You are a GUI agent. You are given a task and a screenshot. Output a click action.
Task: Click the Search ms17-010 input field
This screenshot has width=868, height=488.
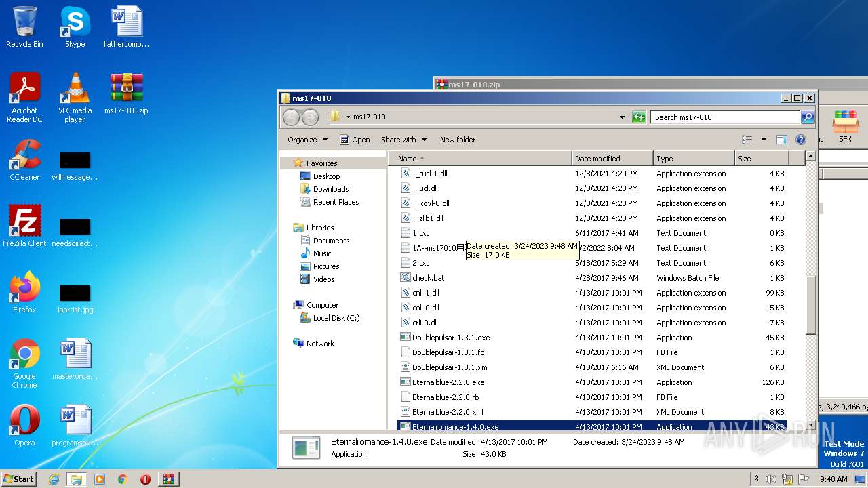[725, 117]
